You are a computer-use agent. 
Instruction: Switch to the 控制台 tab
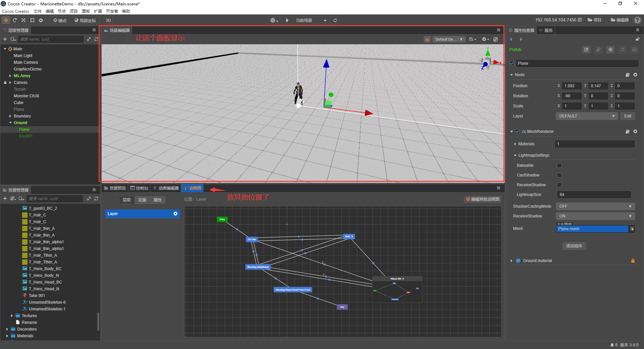tap(139, 188)
